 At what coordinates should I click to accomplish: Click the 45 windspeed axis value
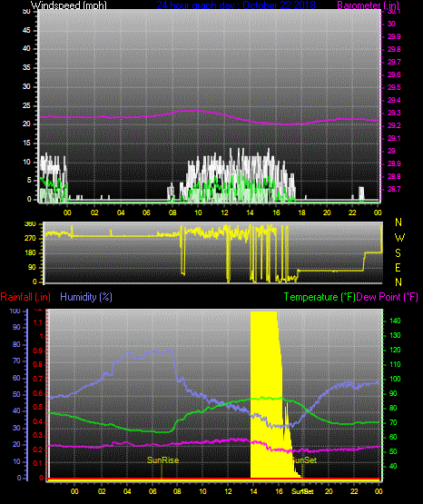click(x=26, y=31)
